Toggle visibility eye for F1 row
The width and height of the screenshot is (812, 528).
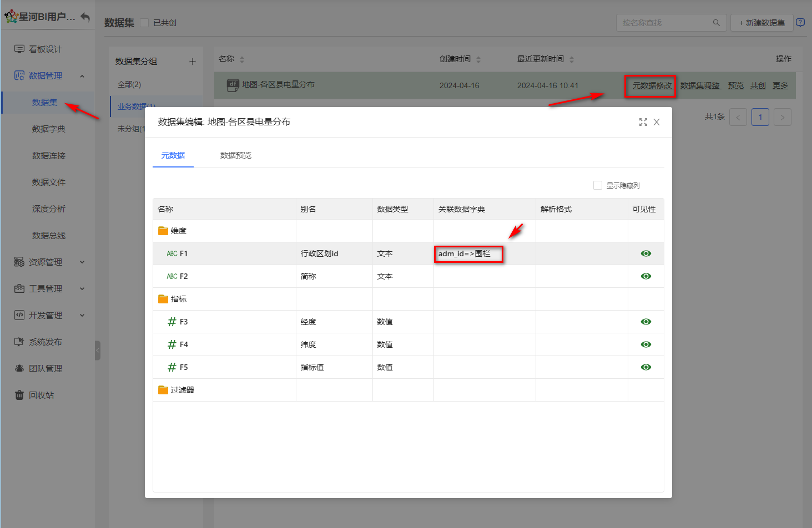(645, 253)
